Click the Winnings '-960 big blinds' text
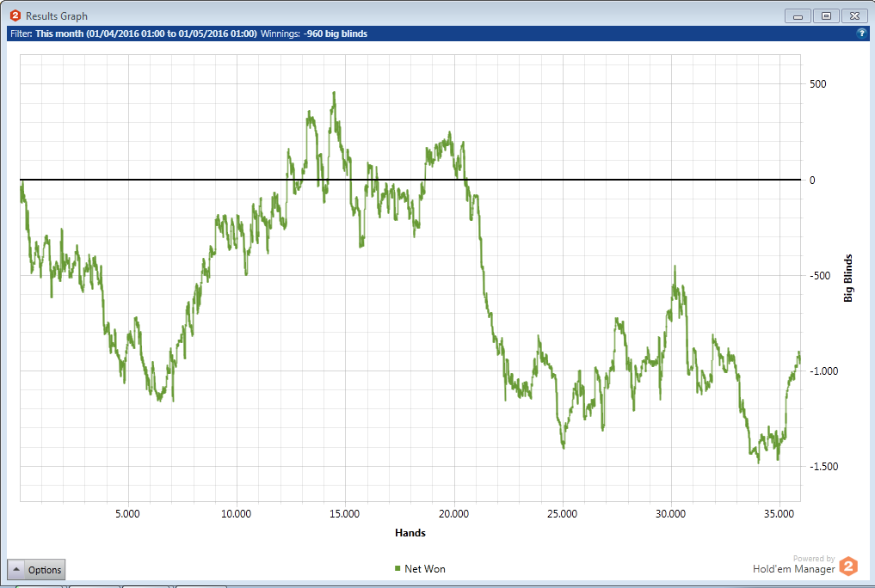The image size is (875, 588). 336,34
